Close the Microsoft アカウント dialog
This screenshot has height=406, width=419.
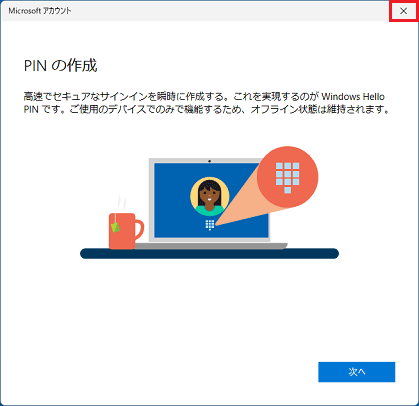403,11
